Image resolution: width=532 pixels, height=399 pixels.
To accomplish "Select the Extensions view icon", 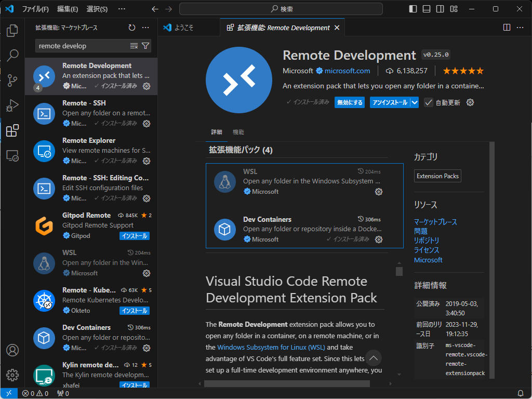I will tap(12, 130).
